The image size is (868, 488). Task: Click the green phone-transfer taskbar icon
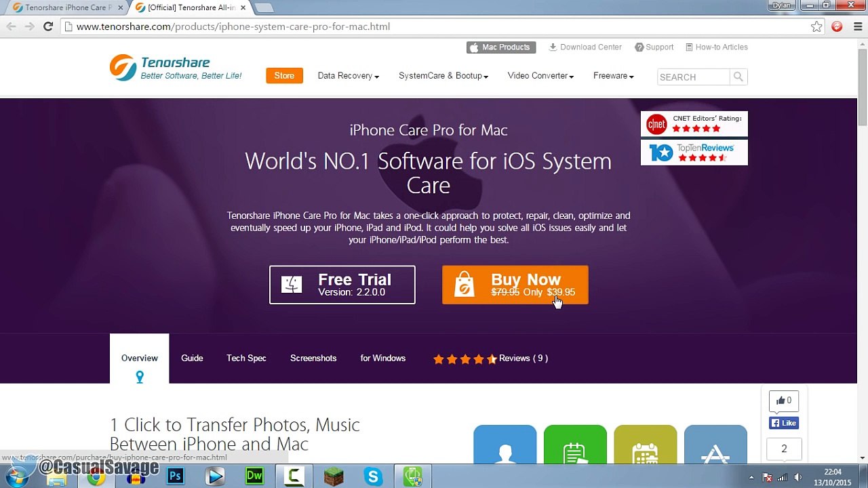pos(413,476)
